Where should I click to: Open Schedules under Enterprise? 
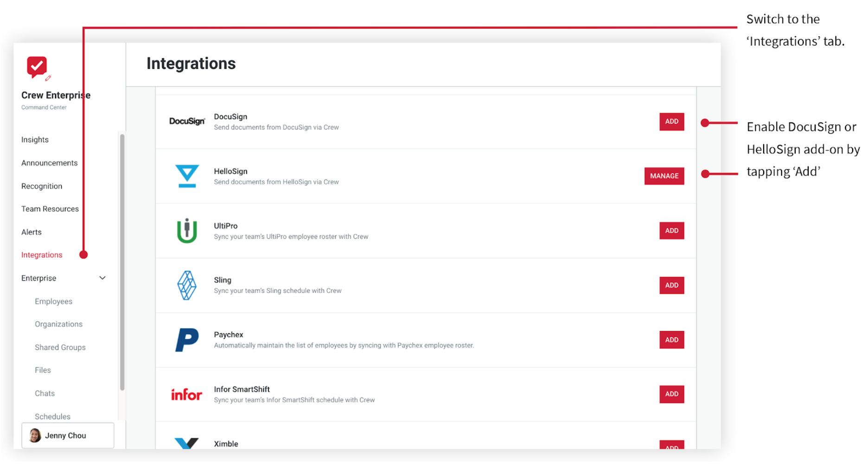[52, 416]
